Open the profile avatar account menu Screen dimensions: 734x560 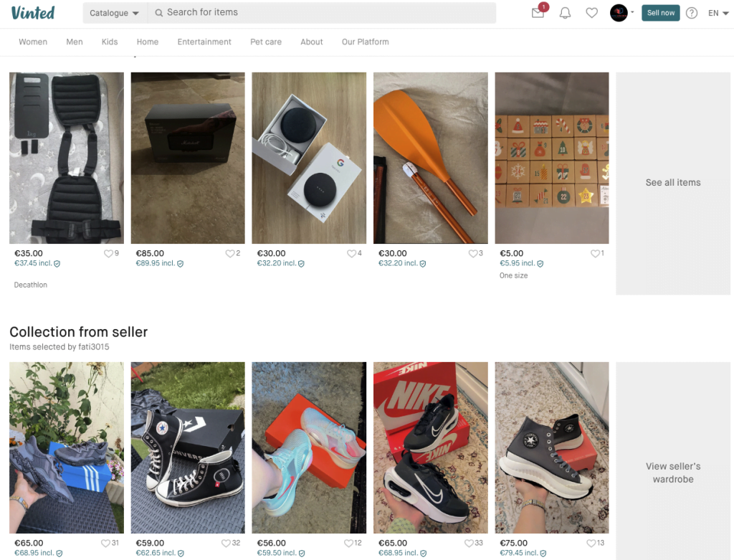point(621,13)
